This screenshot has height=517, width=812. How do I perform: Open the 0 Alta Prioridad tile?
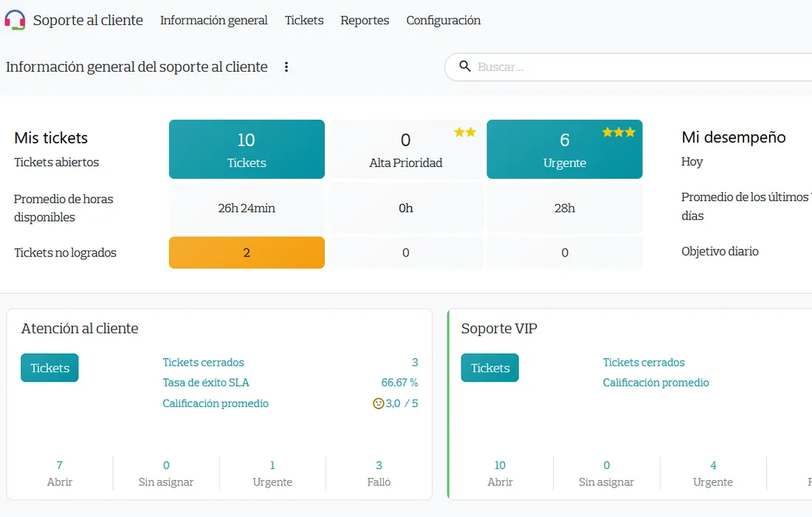pyautogui.click(x=405, y=149)
